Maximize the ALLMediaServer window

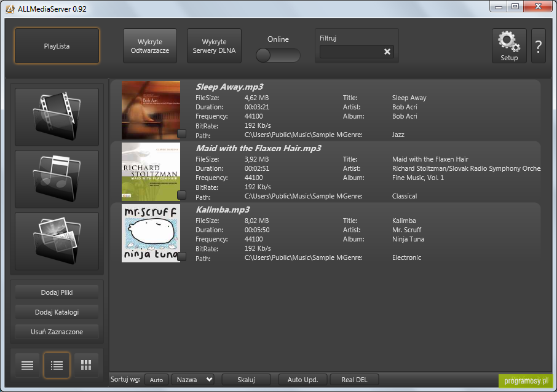(x=515, y=6)
